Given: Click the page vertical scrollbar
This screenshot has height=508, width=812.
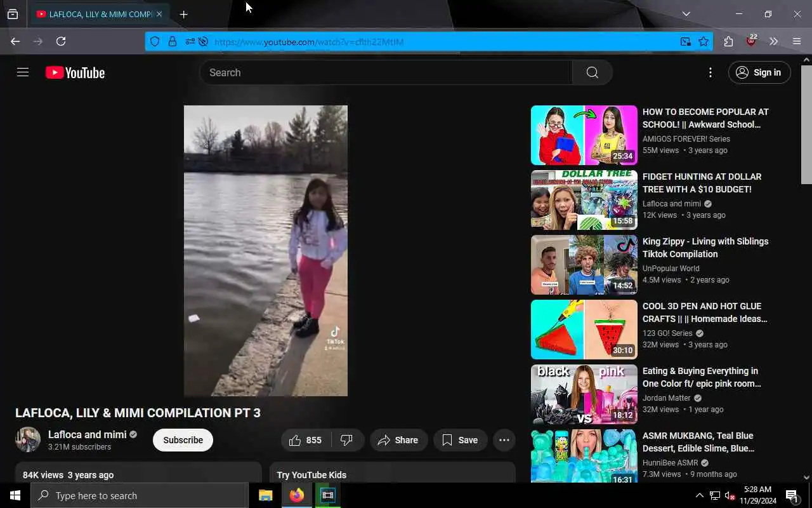Looking at the screenshot, I should [806, 124].
